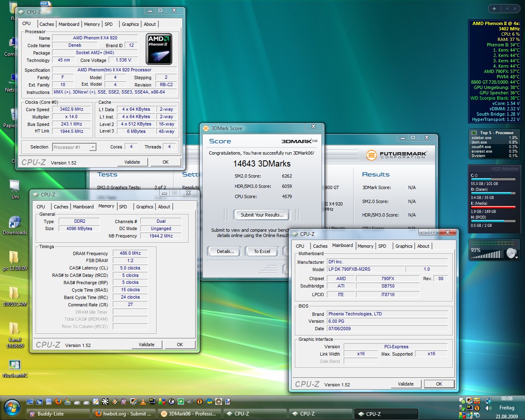Click the Core Voltage value 1.536 V

(123, 60)
